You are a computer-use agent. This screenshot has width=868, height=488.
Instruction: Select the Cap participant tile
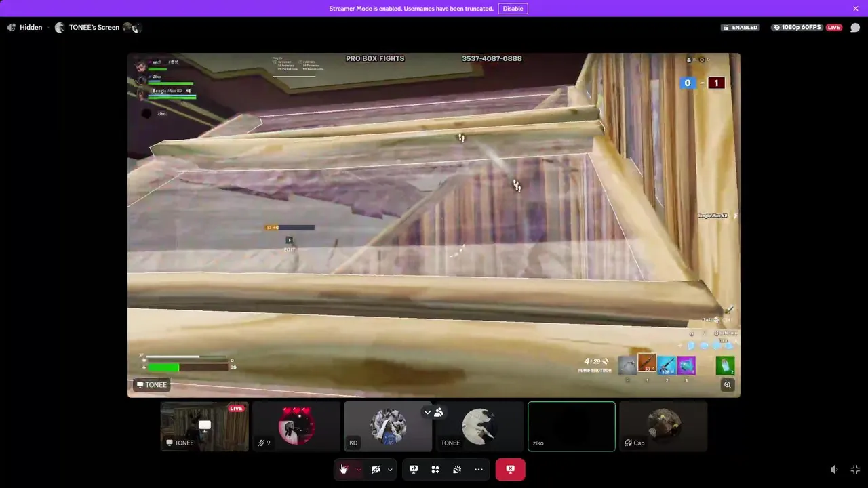click(663, 426)
